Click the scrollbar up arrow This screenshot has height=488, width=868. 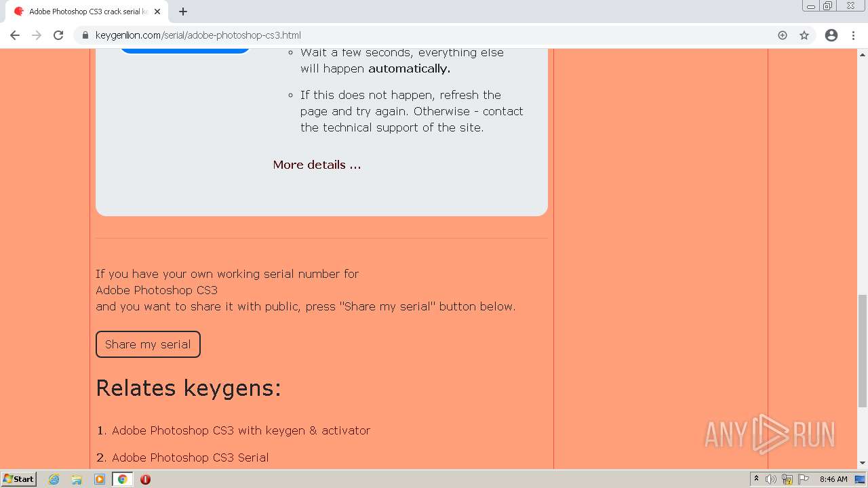click(x=863, y=54)
